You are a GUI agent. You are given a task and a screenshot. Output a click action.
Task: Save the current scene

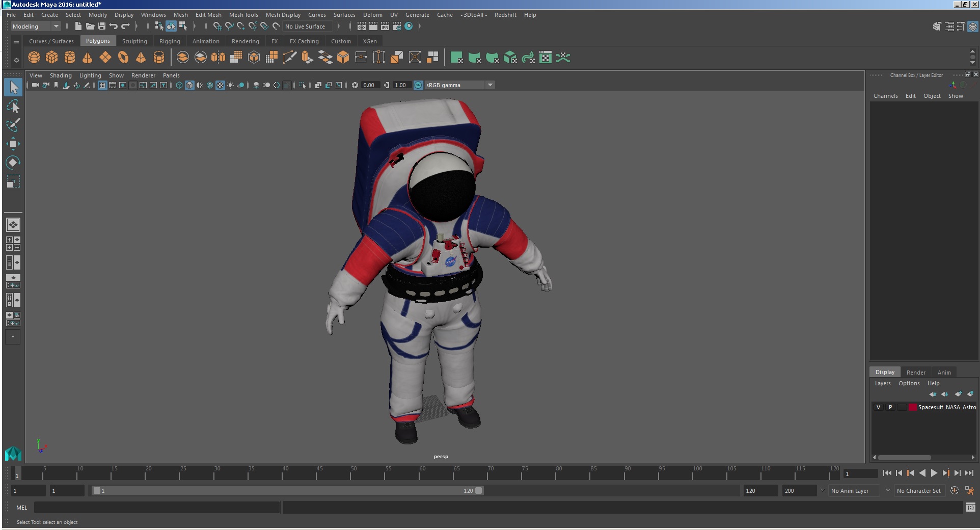(102, 26)
